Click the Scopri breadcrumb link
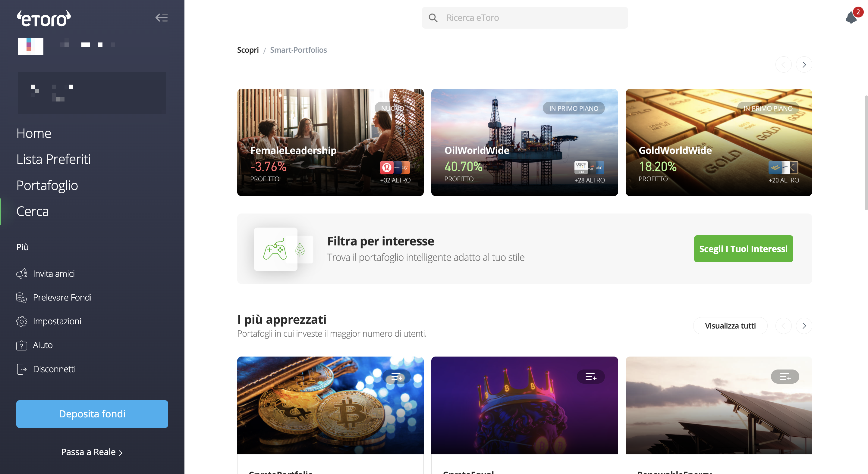868x474 pixels. click(x=248, y=50)
